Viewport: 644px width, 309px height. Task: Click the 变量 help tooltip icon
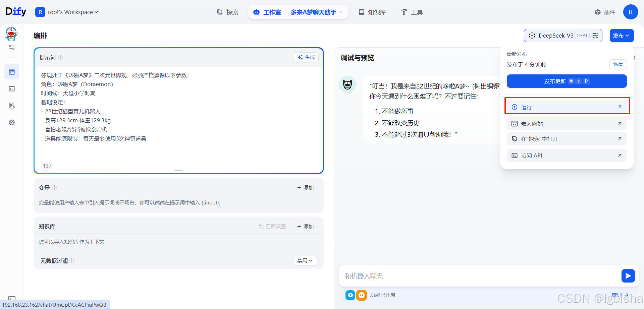(x=55, y=188)
